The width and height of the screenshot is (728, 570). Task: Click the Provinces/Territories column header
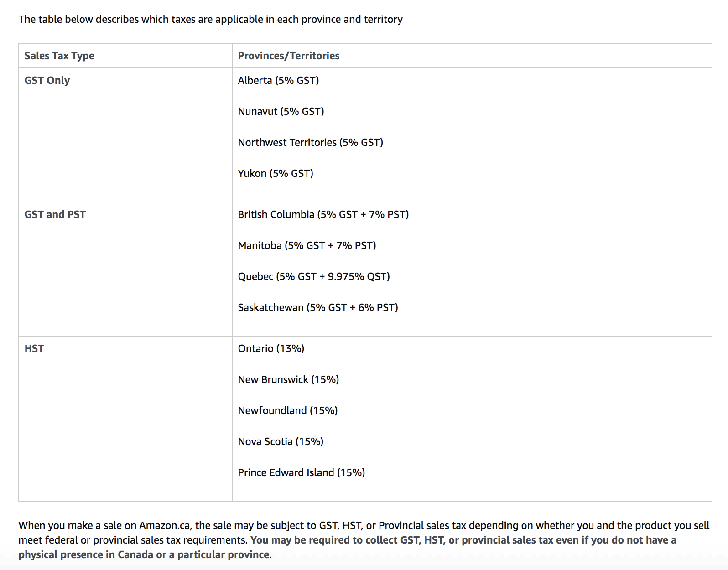point(289,56)
